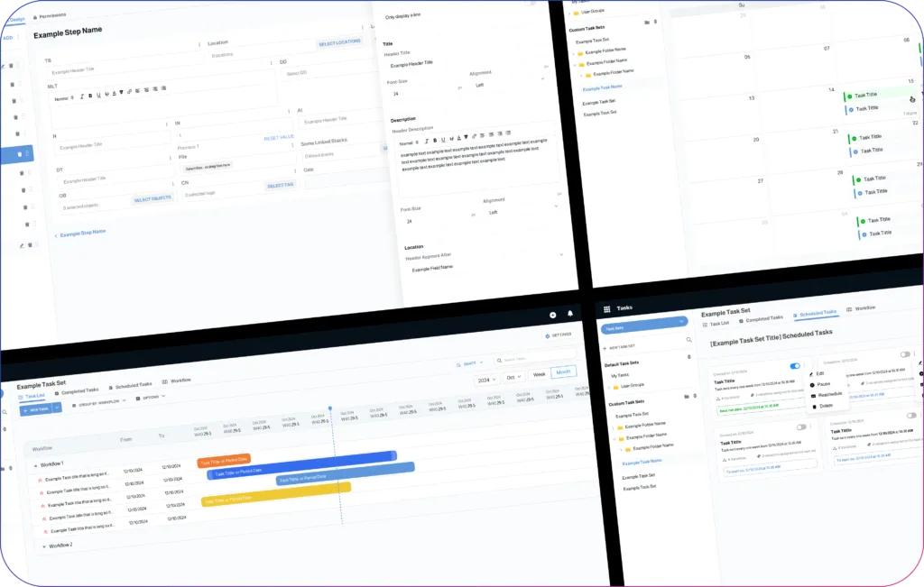Switch to the Permissions tab
924x587 pixels.
pos(50,16)
